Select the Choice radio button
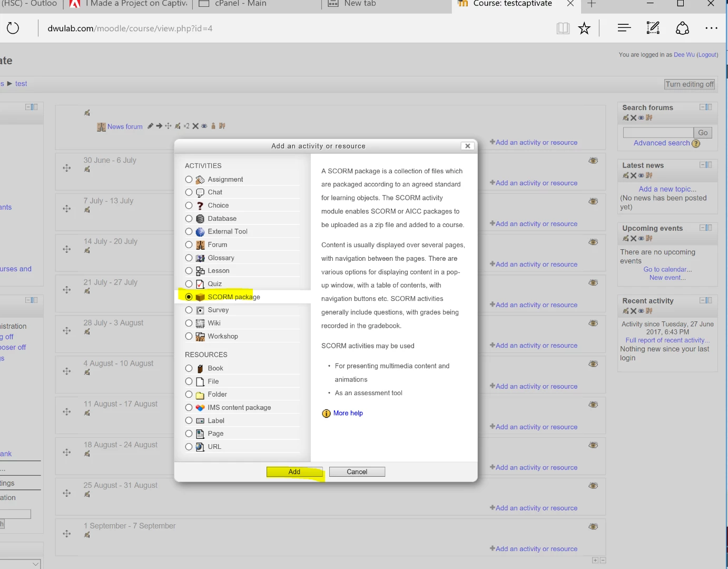 click(189, 205)
